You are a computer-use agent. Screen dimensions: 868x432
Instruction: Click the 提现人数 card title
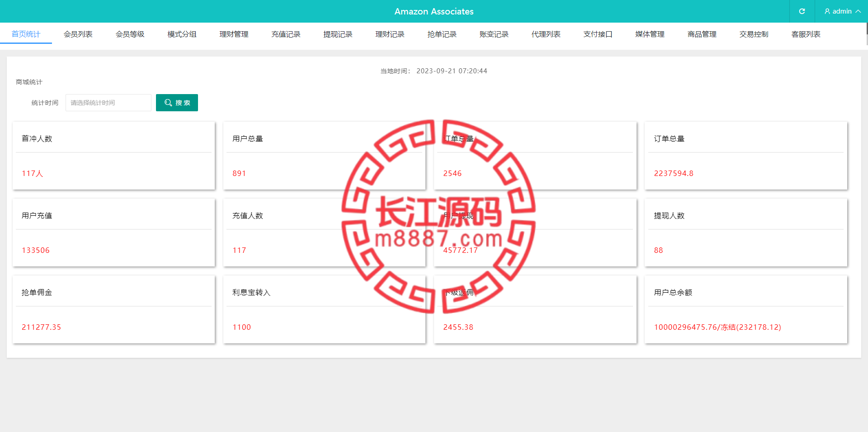tap(669, 216)
